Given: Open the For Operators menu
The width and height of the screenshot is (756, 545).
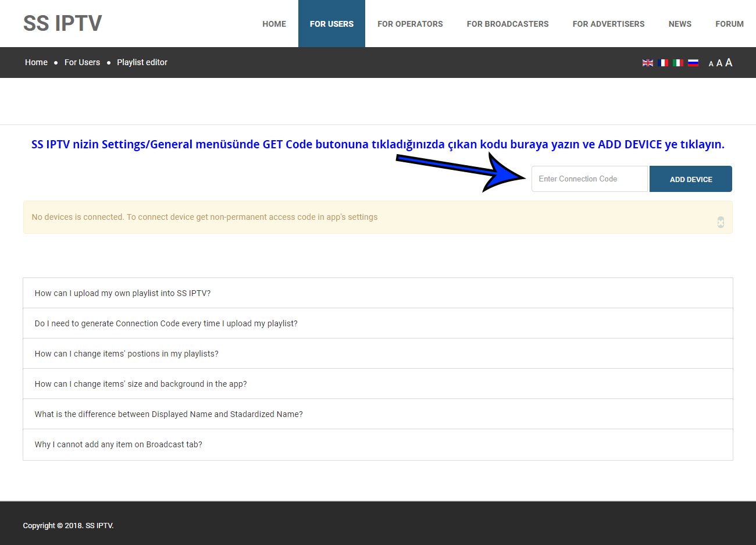Looking at the screenshot, I should point(410,24).
